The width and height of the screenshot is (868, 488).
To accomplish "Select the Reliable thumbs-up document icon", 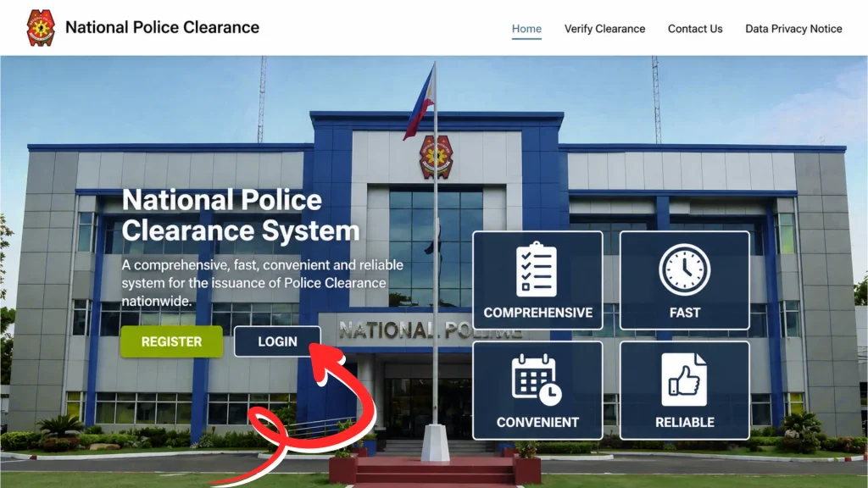I will [x=684, y=380].
